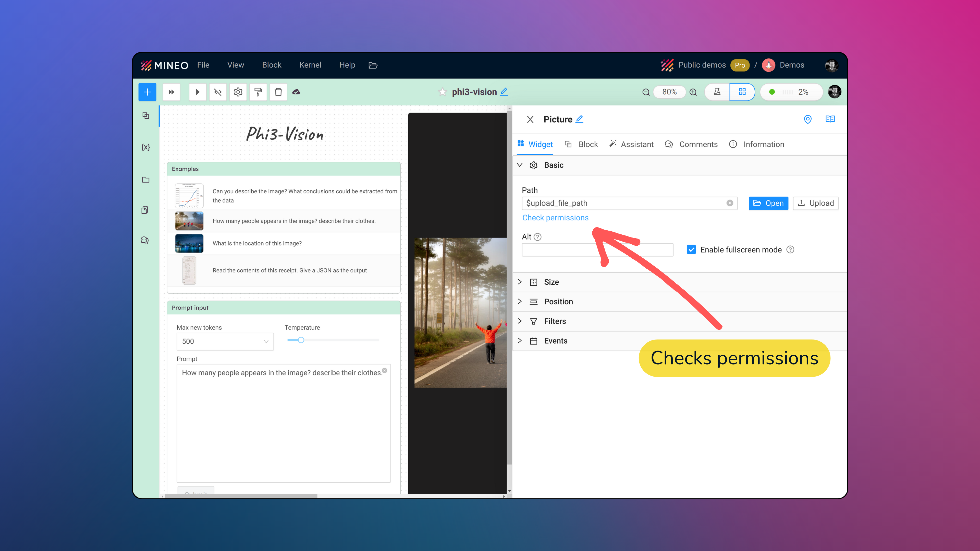This screenshot has width=980, height=551.
Task: Click help icon beside fullscreen mode
Action: tap(790, 249)
